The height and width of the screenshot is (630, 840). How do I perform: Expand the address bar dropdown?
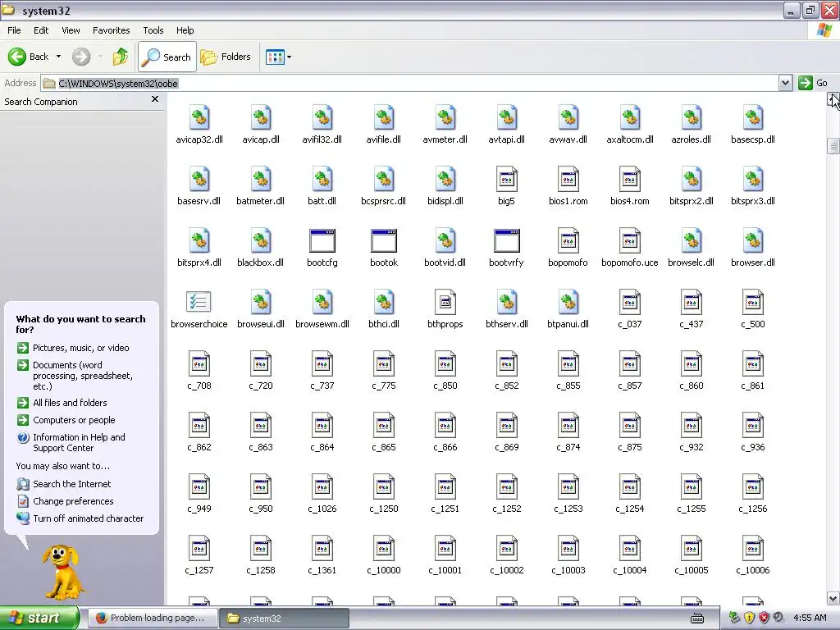pyautogui.click(x=785, y=83)
